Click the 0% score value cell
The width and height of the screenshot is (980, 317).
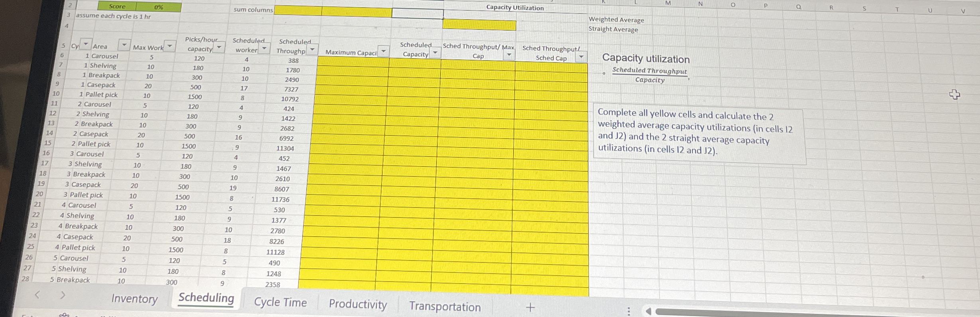click(159, 7)
